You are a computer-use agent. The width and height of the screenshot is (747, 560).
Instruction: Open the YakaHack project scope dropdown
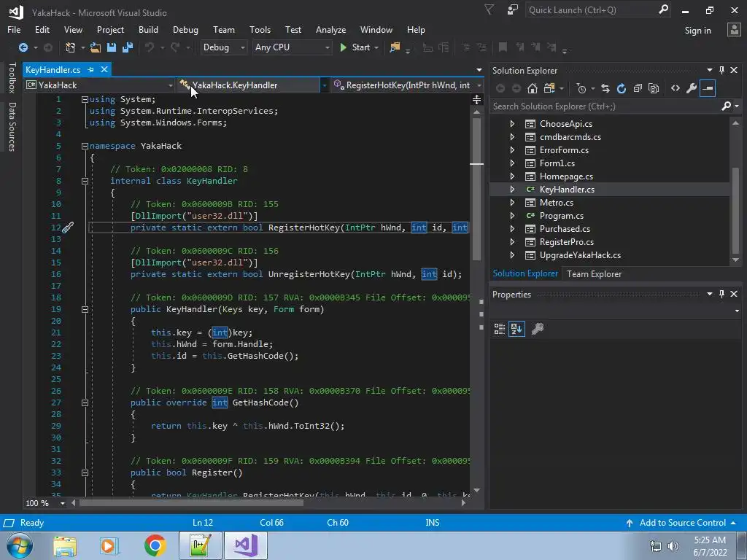99,85
